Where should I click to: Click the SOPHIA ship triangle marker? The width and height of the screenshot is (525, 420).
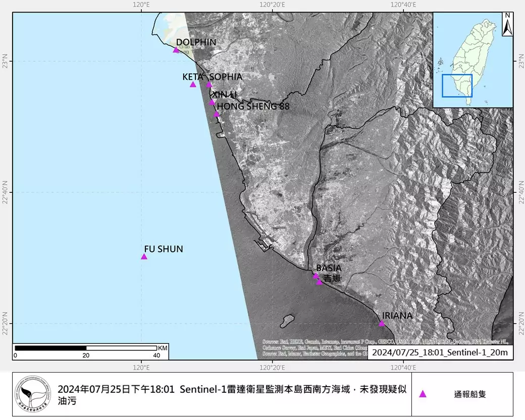pos(209,85)
